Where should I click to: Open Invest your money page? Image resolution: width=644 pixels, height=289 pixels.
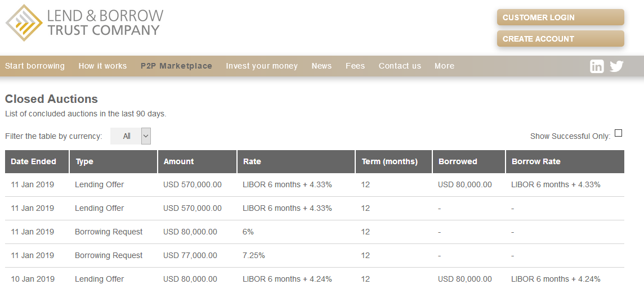[x=262, y=66]
